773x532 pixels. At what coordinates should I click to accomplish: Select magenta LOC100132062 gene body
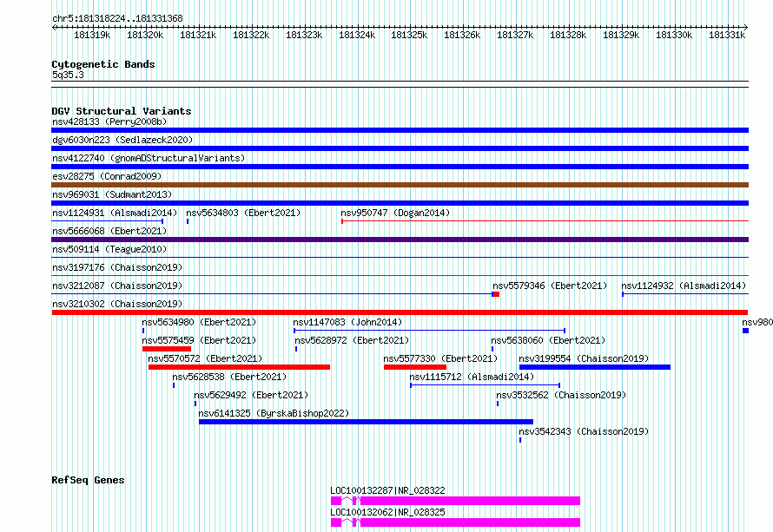pyautogui.click(x=455, y=522)
